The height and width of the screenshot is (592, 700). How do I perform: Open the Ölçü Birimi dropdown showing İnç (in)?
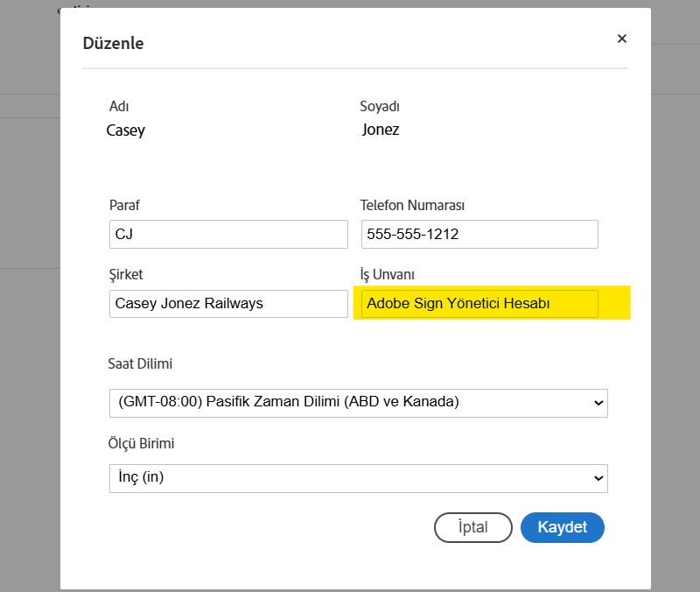click(359, 478)
